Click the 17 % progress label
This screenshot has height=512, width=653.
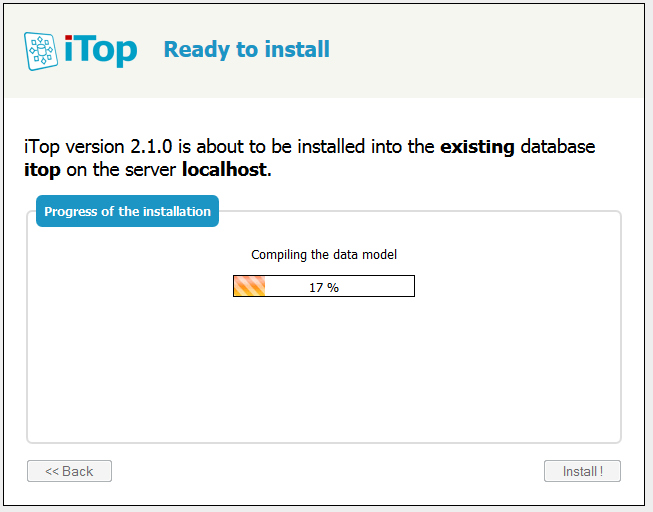(x=323, y=287)
